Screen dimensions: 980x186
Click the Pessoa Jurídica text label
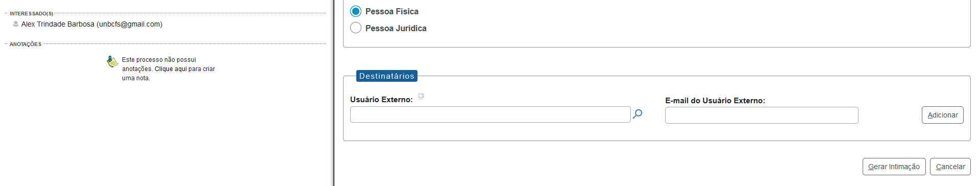pyautogui.click(x=396, y=28)
